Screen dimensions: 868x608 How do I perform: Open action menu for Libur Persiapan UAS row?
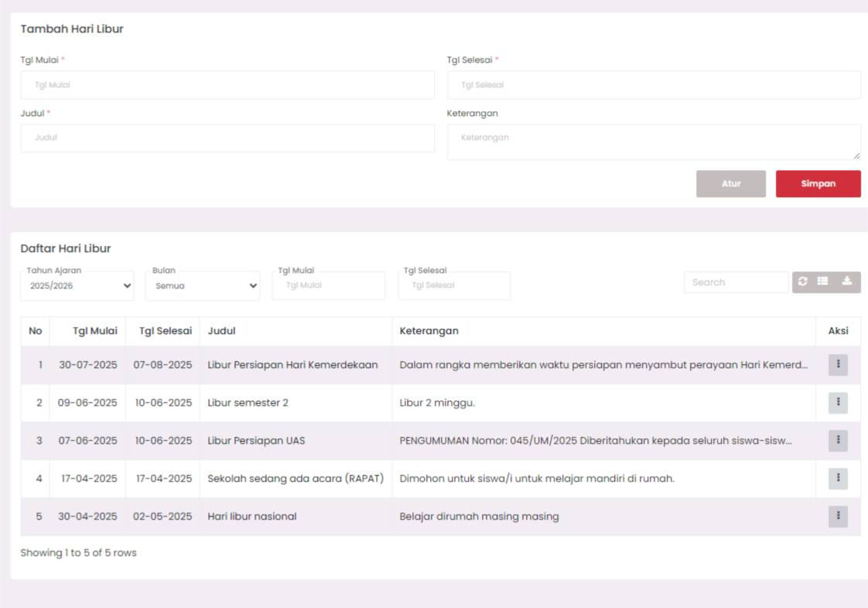point(838,441)
